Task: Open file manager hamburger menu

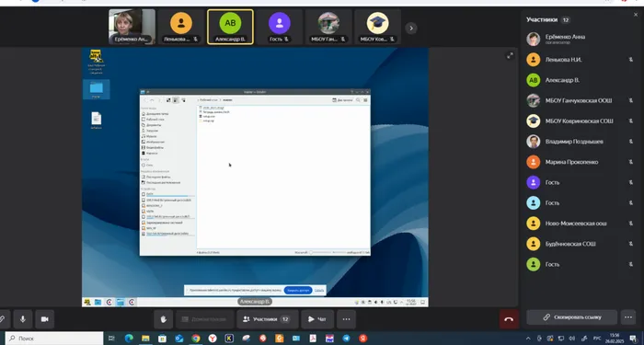Action: tap(365, 99)
